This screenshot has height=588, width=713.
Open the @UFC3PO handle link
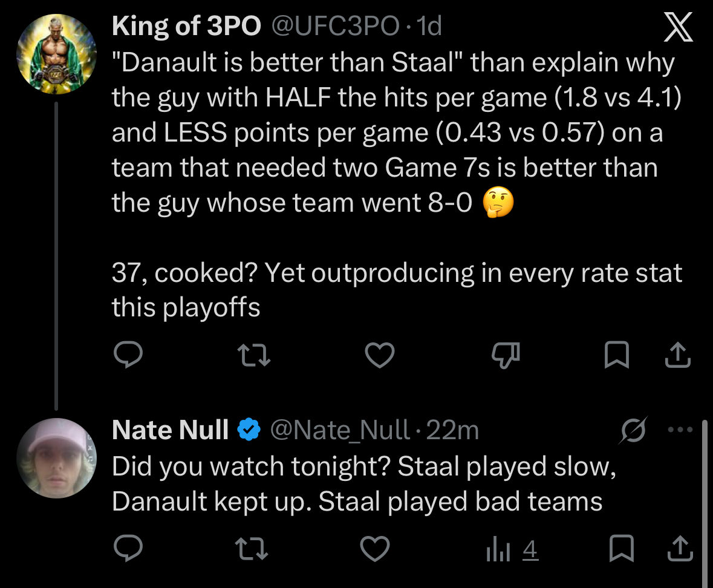point(336,25)
